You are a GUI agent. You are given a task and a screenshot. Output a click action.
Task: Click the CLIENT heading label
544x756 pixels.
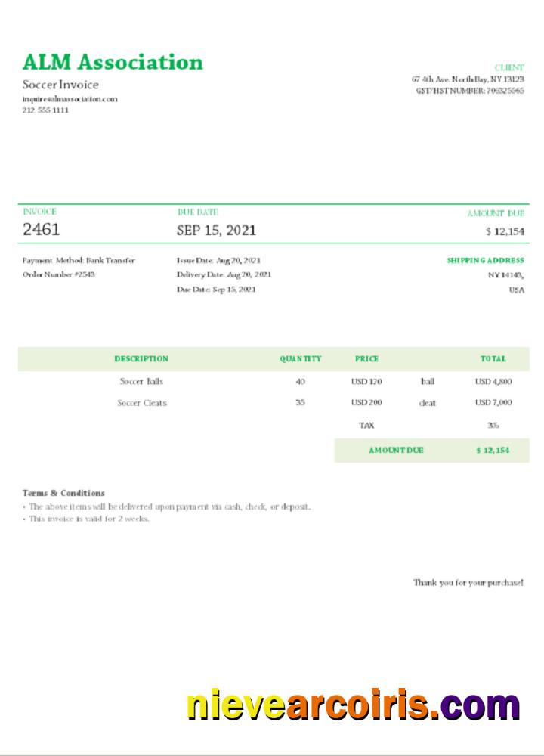508,67
